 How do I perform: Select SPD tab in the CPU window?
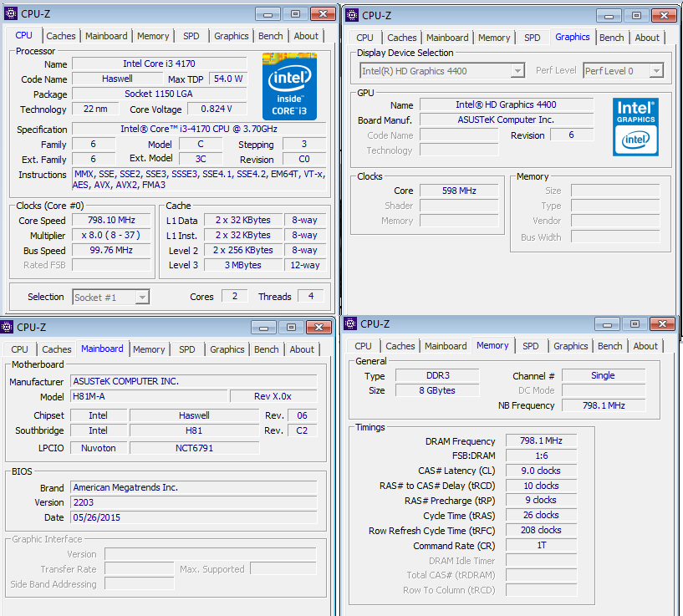pyautogui.click(x=191, y=36)
